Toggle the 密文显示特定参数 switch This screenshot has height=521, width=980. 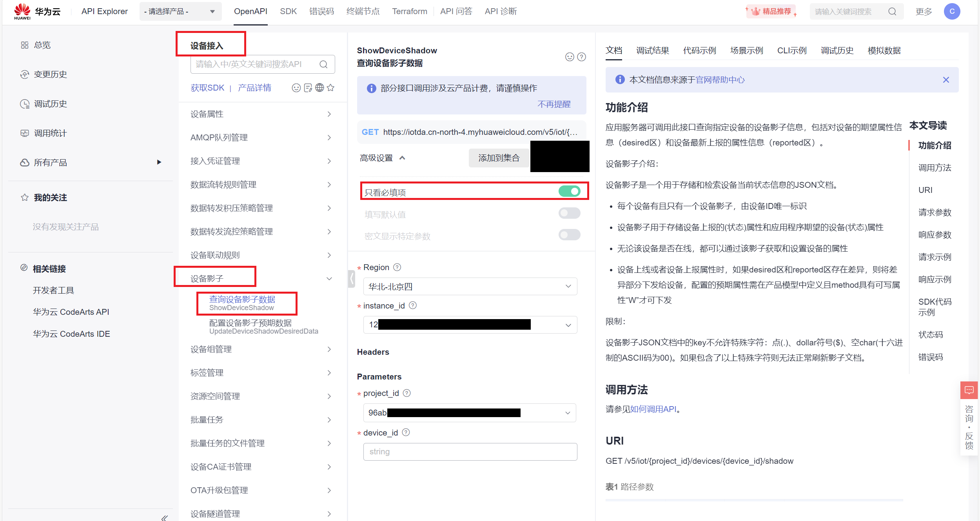click(570, 235)
